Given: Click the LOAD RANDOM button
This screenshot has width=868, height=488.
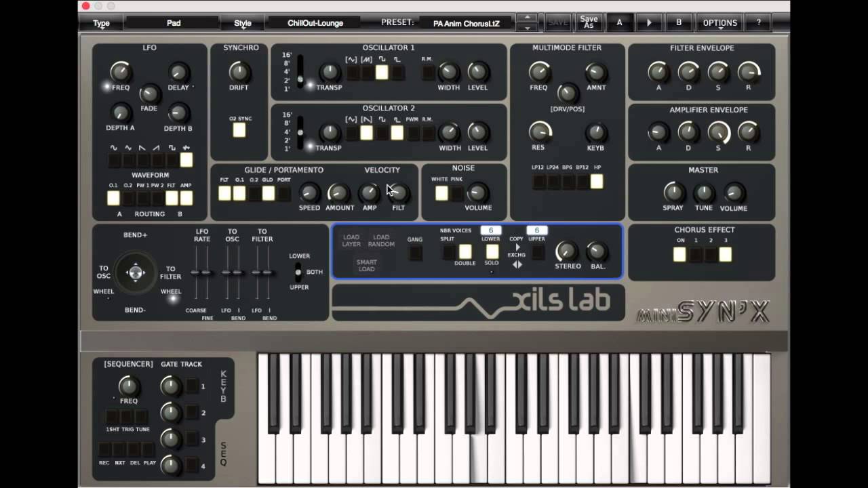Looking at the screenshot, I should point(381,241).
